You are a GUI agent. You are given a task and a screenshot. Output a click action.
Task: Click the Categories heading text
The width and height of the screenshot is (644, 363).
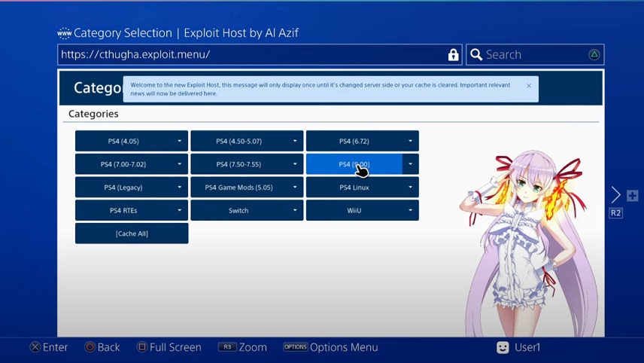[93, 114]
